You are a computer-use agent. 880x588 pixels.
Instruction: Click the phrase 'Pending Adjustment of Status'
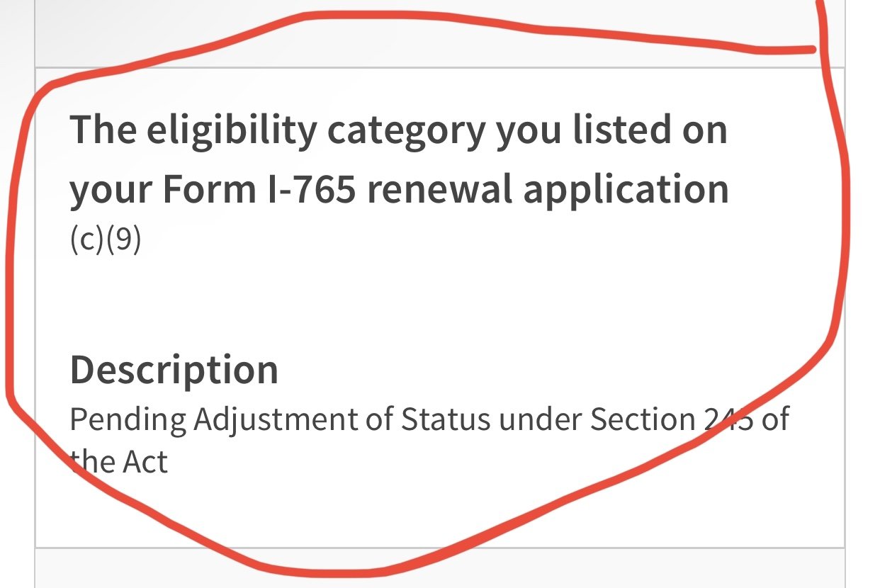pos(280,421)
